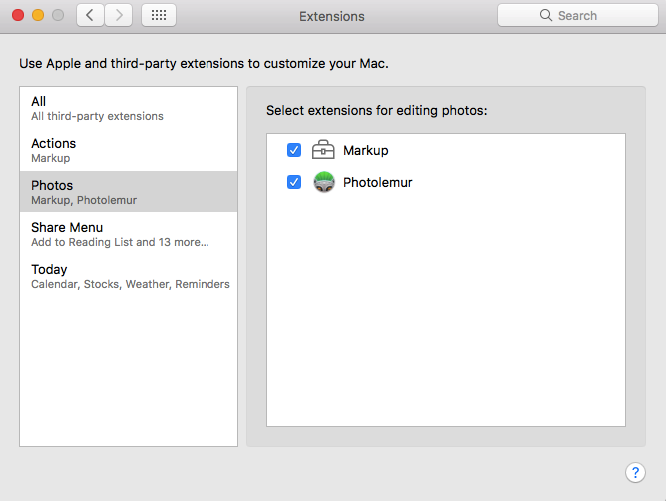The image size is (666, 501).
Task: Click the Photolemur label in extensions list
Action: 378,183
